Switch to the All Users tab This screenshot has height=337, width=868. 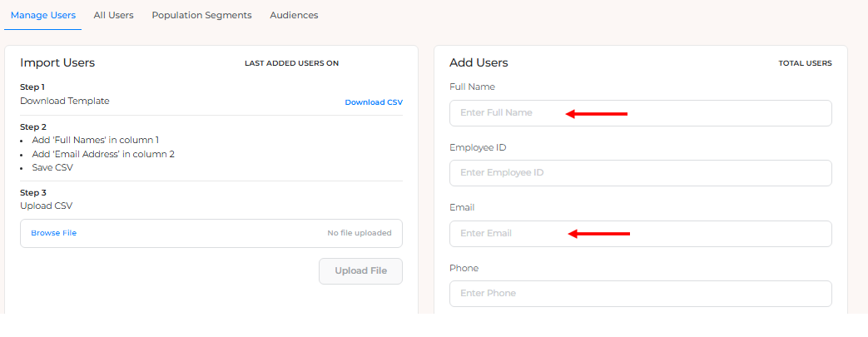pos(113,15)
